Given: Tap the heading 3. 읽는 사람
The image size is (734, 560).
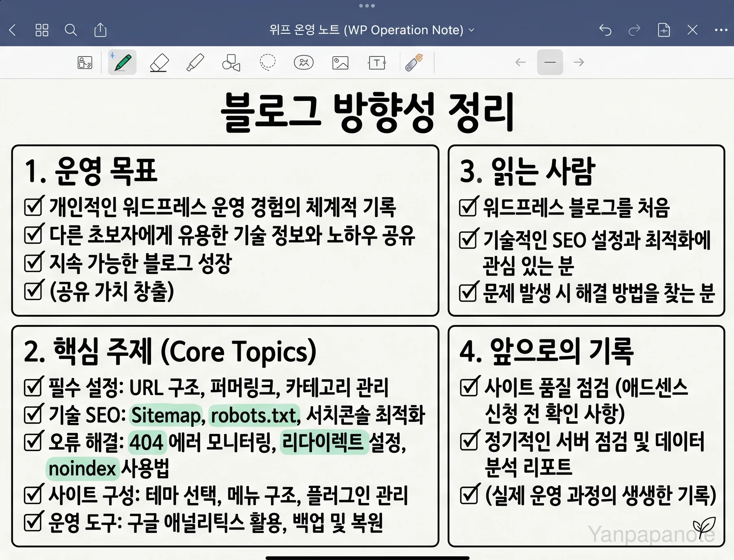Looking at the screenshot, I should point(527,171).
